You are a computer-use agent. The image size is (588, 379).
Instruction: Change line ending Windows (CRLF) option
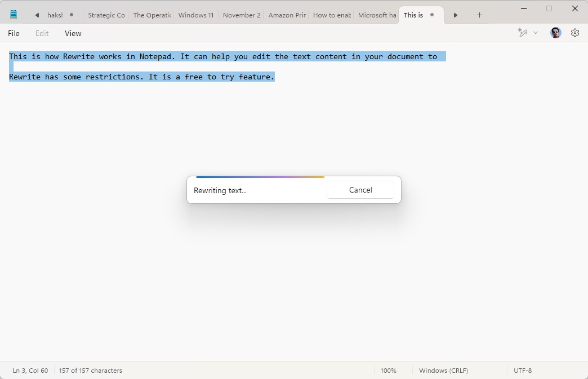[x=443, y=371]
